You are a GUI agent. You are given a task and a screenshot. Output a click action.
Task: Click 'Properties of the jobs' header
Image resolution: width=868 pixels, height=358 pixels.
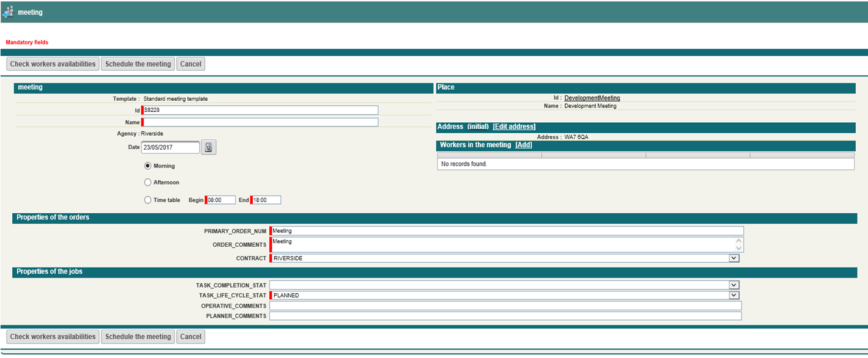pos(49,271)
